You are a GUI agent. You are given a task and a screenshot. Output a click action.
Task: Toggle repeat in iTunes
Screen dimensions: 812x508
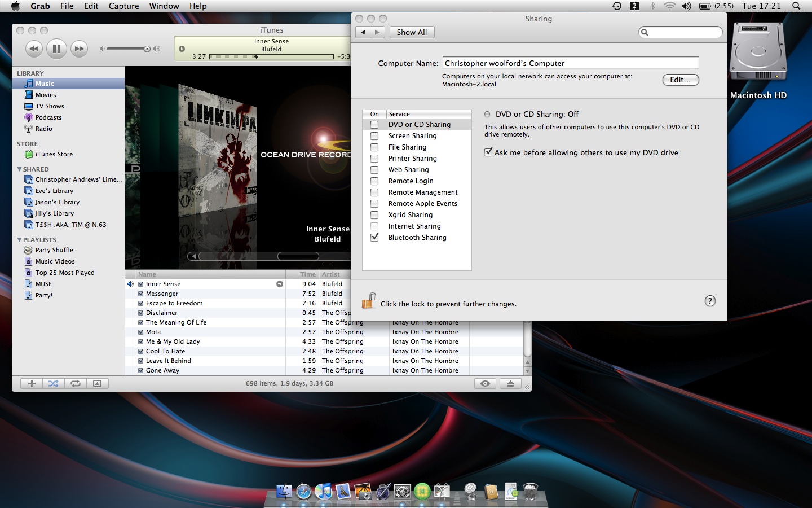tap(75, 384)
